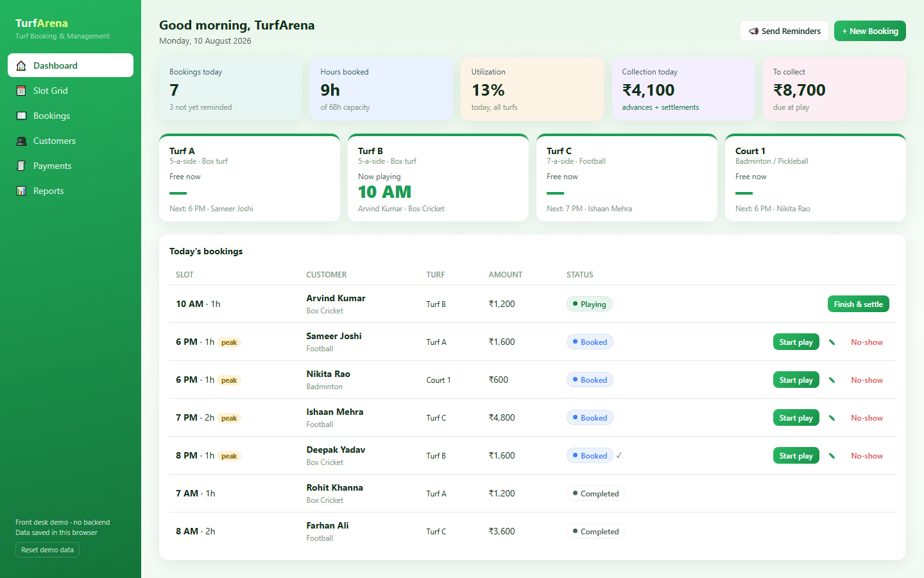This screenshot has height=578, width=924.
Task: Click the Customers people icon
Action: [21, 141]
